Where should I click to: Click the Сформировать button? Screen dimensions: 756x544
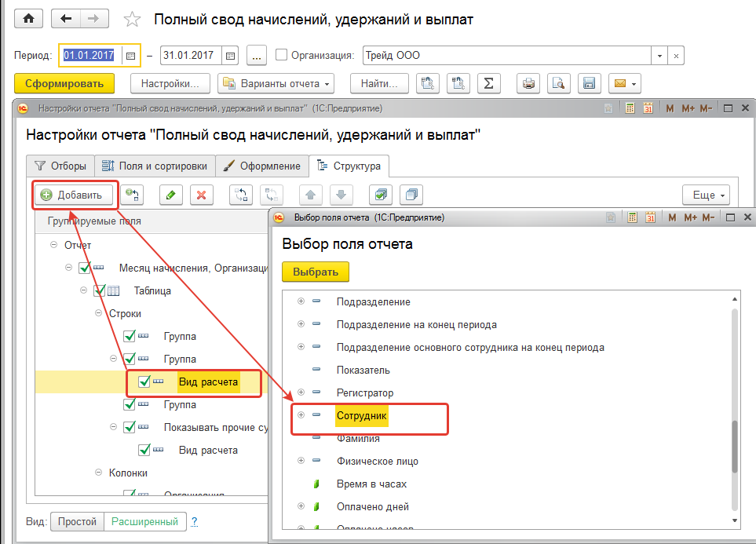64,83
